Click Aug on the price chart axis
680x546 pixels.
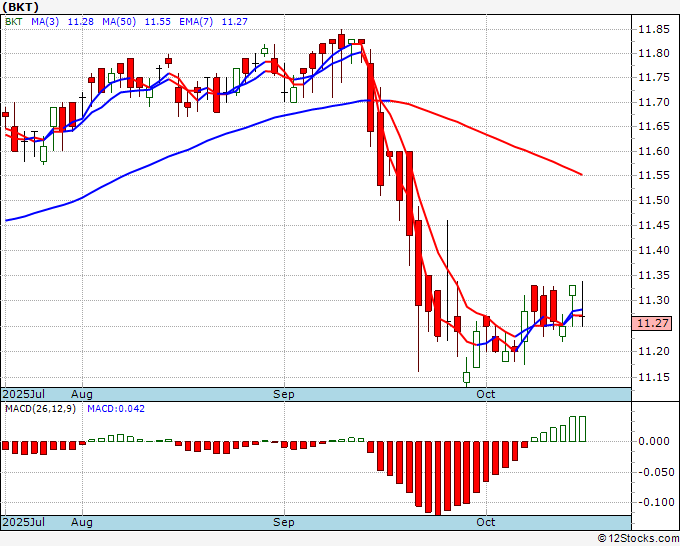click(x=82, y=394)
